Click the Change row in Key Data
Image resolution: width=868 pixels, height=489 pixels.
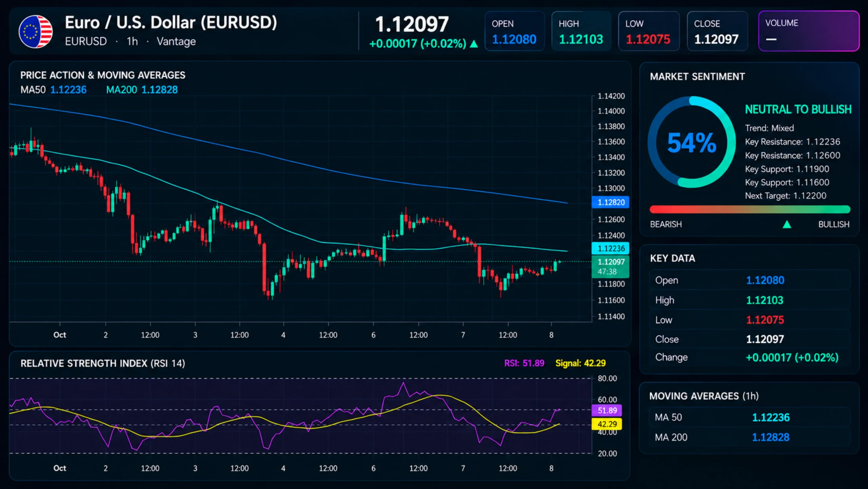click(750, 357)
